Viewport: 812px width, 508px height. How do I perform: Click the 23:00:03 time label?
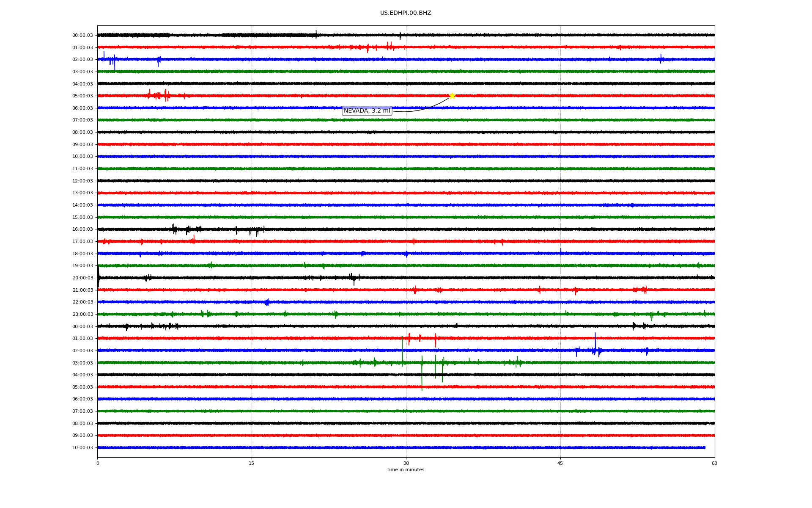(x=82, y=315)
